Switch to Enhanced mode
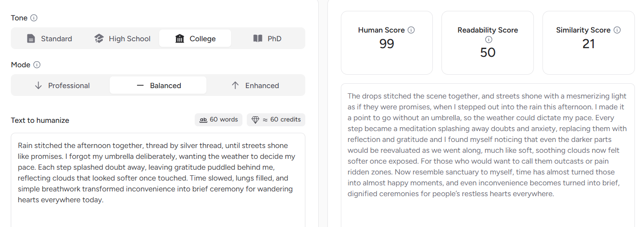The height and width of the screenshot is (227, 644). [x=255, y=86]
